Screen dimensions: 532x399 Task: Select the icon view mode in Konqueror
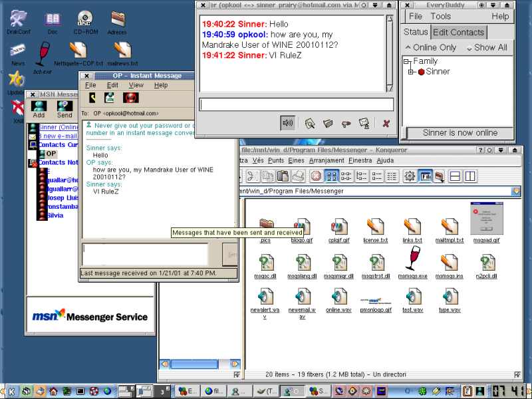tap(331, 176)
